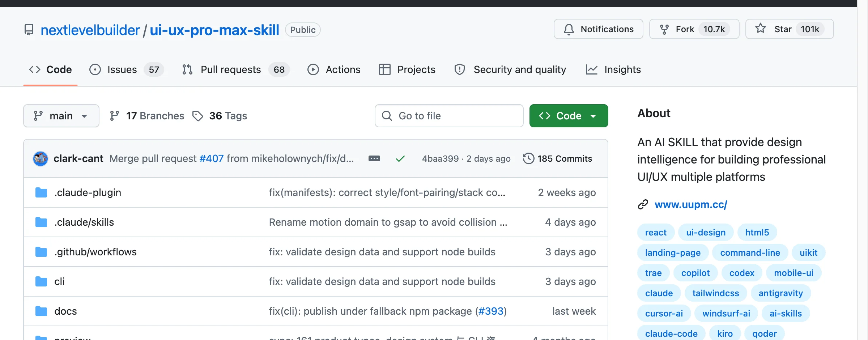Click the qoder topic tag

765,333
